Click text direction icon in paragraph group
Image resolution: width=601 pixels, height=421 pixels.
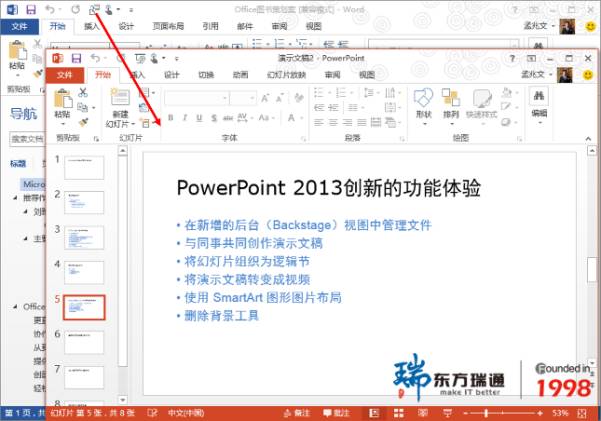[392, 92]
